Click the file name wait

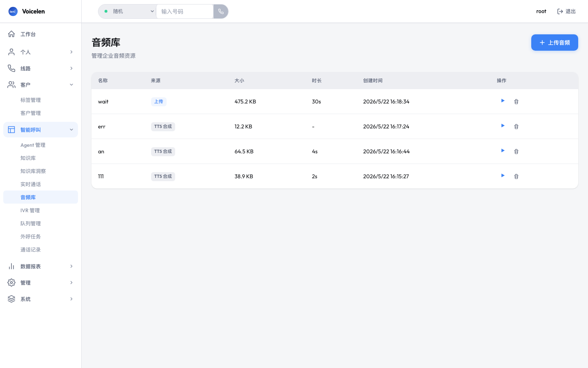click(x=103, y=101)
